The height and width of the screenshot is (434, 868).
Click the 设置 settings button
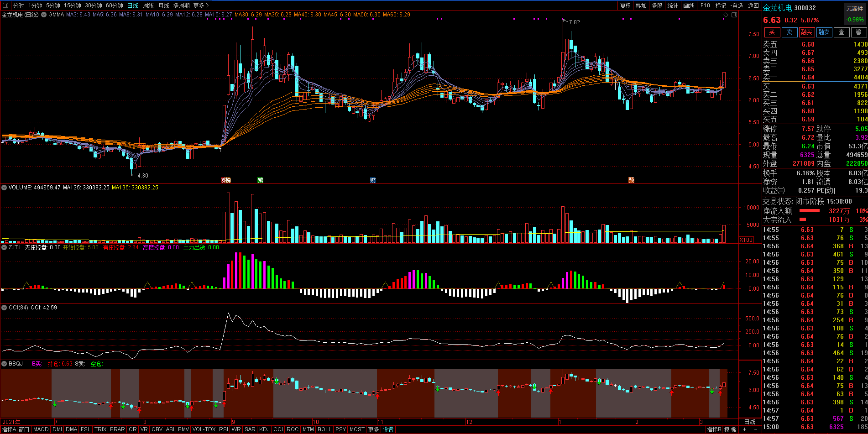388,429
